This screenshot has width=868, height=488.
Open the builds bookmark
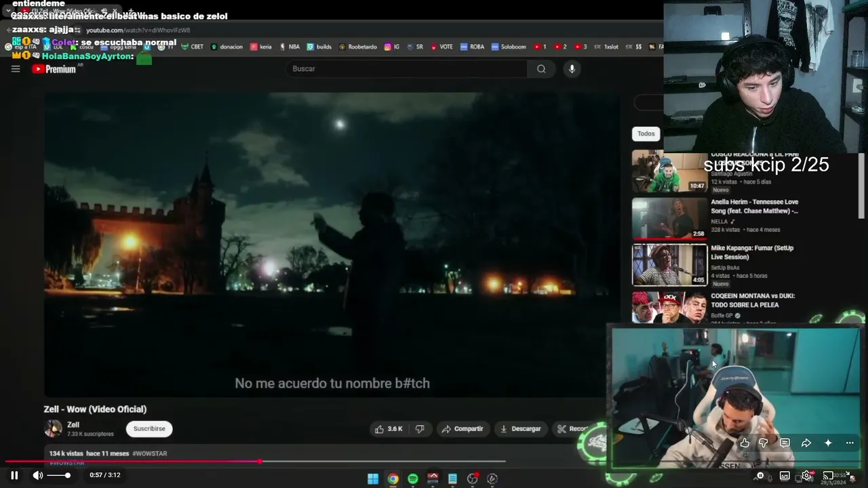pos(319,47)
